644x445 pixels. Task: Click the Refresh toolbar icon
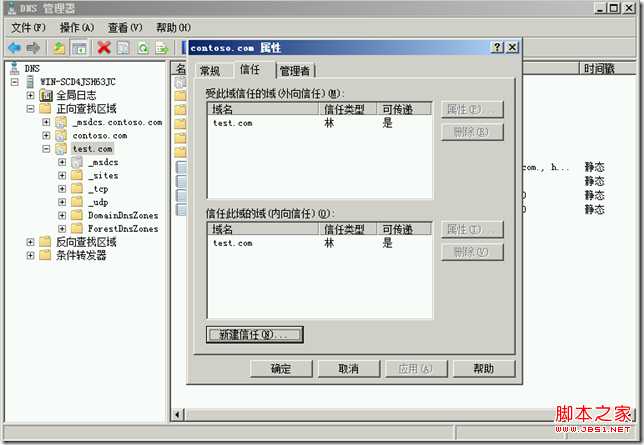pyautogui.click(x=143, y=48)
